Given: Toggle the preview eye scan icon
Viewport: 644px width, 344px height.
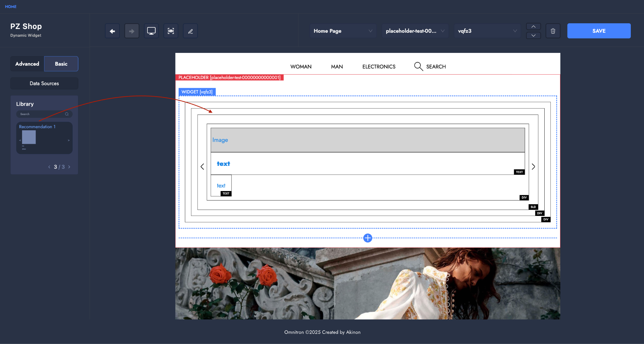Looking at the screenshot, I should pyautogui.click(x=171, y=31).
